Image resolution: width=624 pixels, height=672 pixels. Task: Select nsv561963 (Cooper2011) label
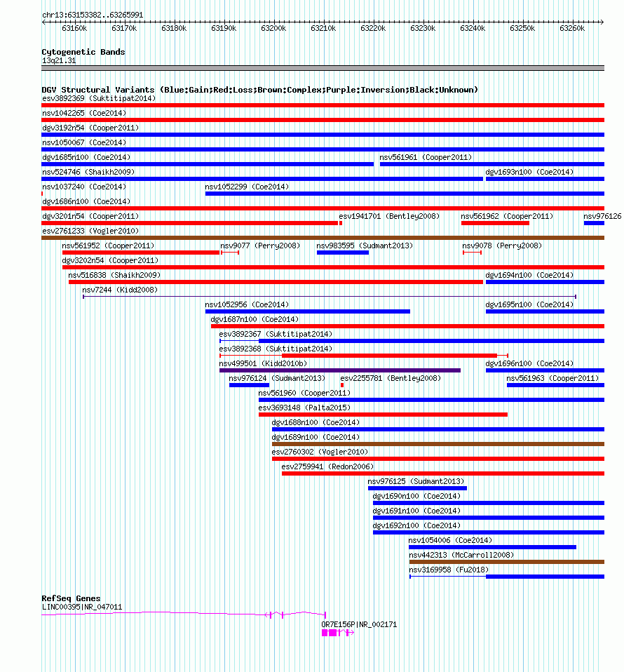552,378
